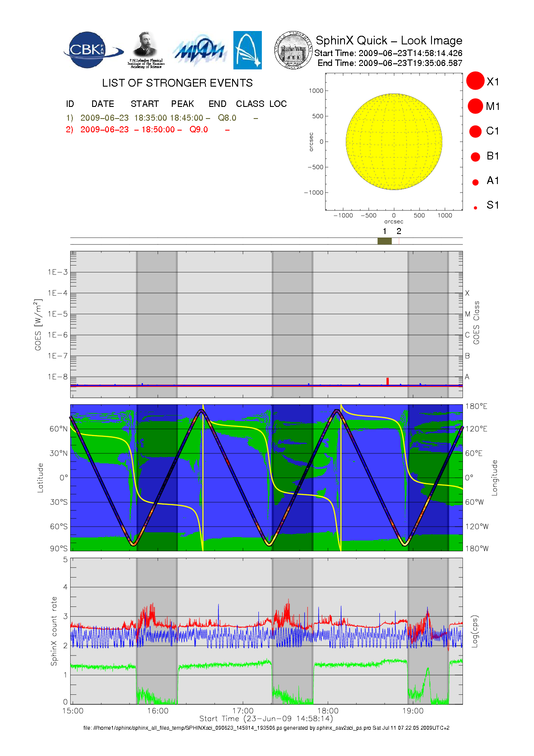534x756 pixels.
Task: Click the 1E-3 tick label
Action: point(58,272)
